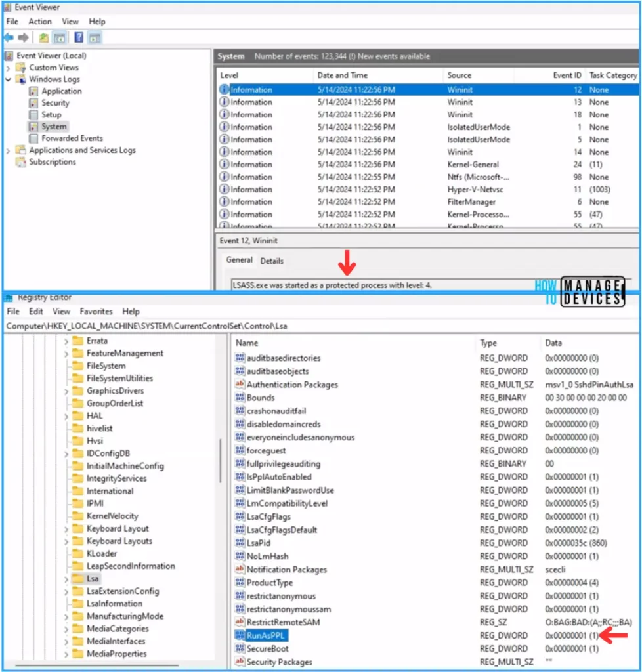Expand the Lsa registry key
The image size is (642, 672).
(x=66, y=579)
